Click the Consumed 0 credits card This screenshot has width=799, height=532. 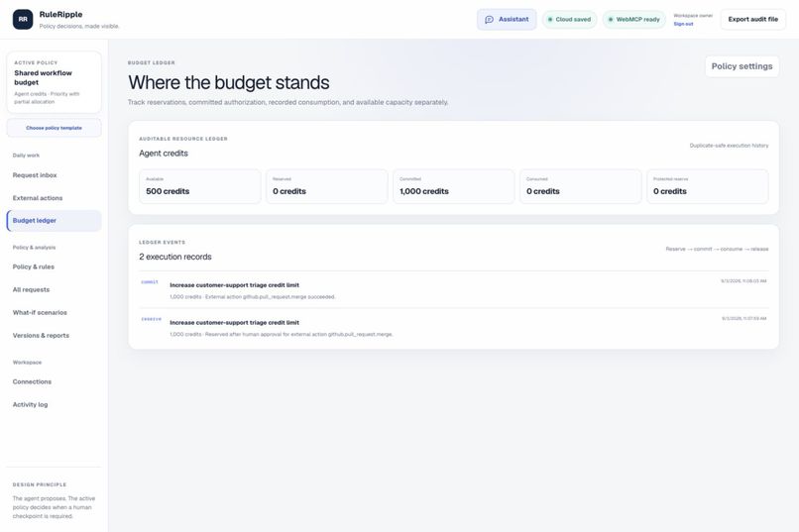coord(580,186)
